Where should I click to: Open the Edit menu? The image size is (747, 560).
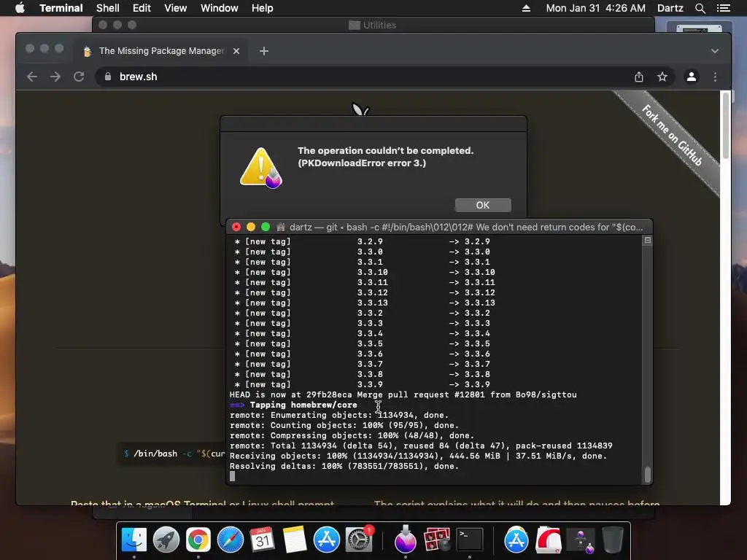click(x=142, y=8)
